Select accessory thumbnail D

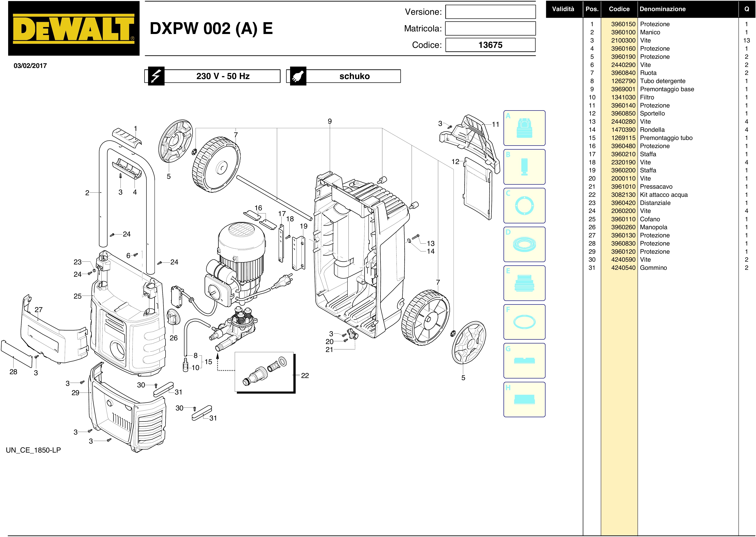coord(524,244)
